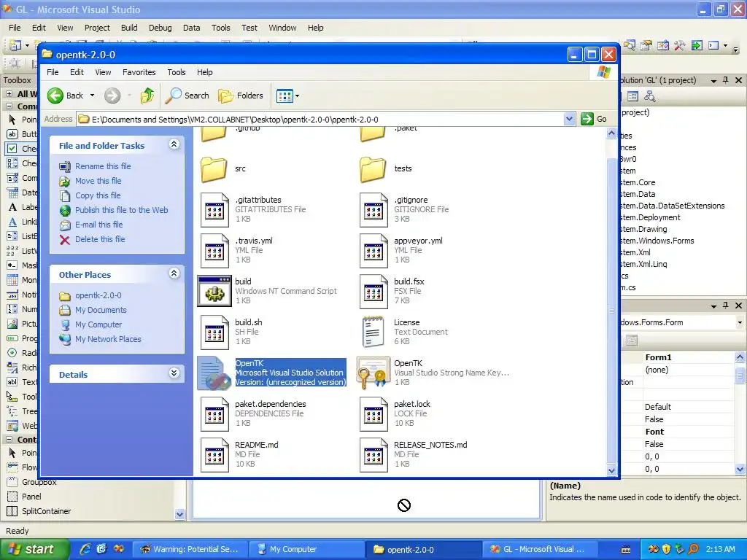This screenshot has width=747, height=560.
Task: Click Publish this file to the Web
Action: tap(122, 210)
